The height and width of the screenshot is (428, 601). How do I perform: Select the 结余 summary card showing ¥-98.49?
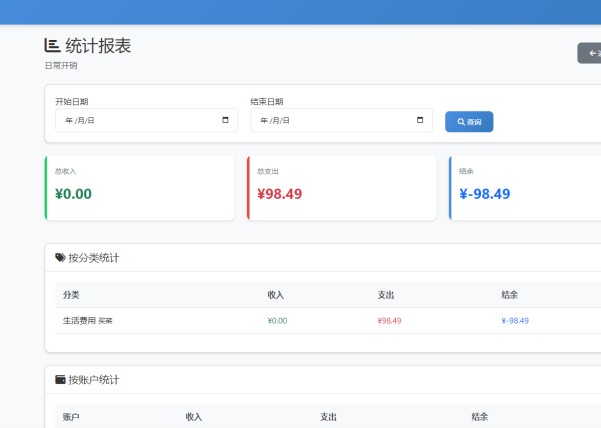click(x=525, y=188)
